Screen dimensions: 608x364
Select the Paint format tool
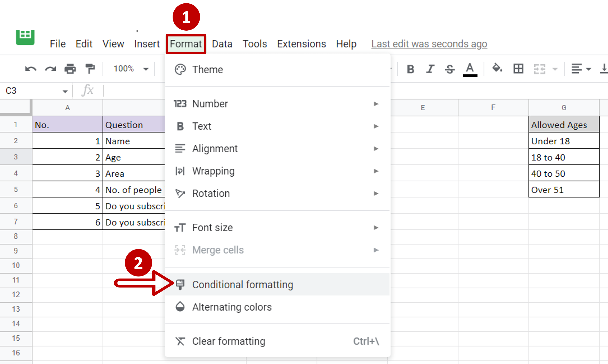pyautogui.click(x=90, y=69)
